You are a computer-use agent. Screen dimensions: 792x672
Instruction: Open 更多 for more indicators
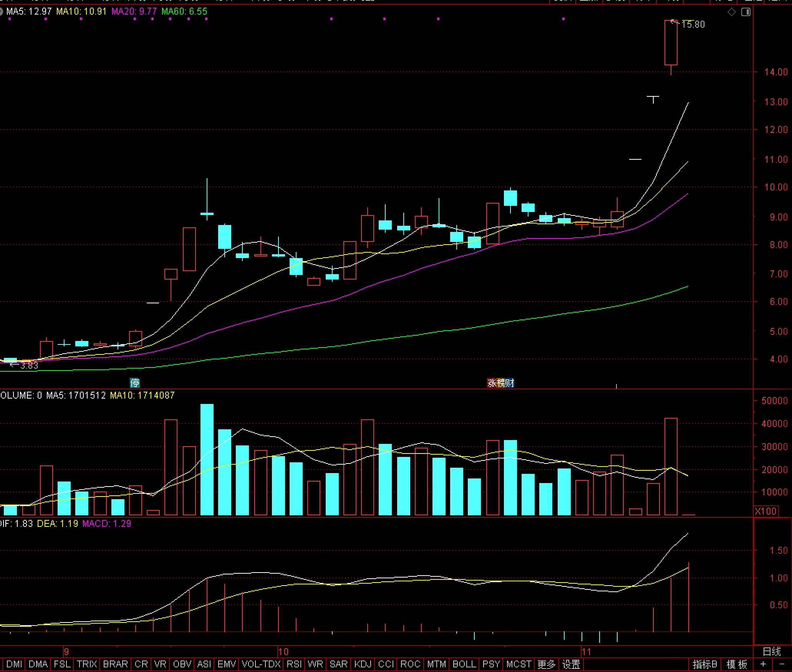pos(546,664)
